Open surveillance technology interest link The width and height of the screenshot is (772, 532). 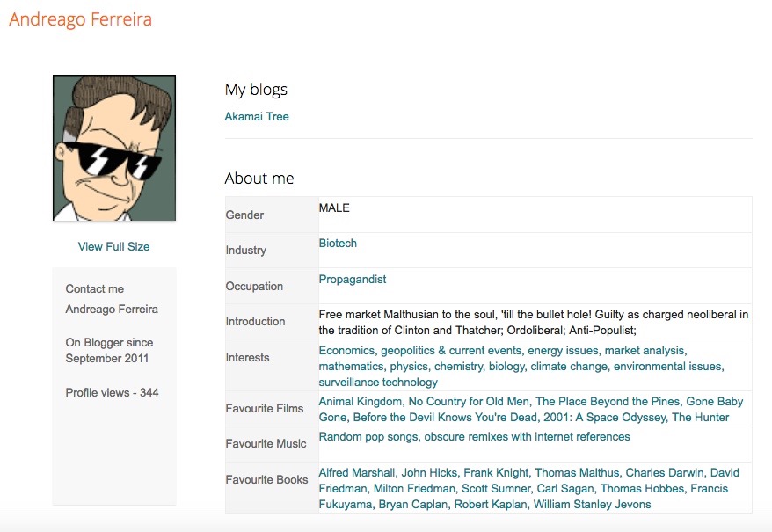pos(378,383)
